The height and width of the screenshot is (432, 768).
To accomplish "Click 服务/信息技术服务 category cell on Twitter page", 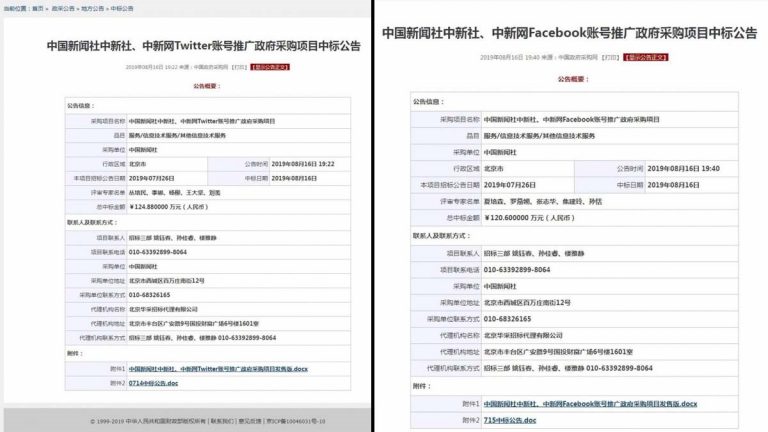I will [239, 135].
